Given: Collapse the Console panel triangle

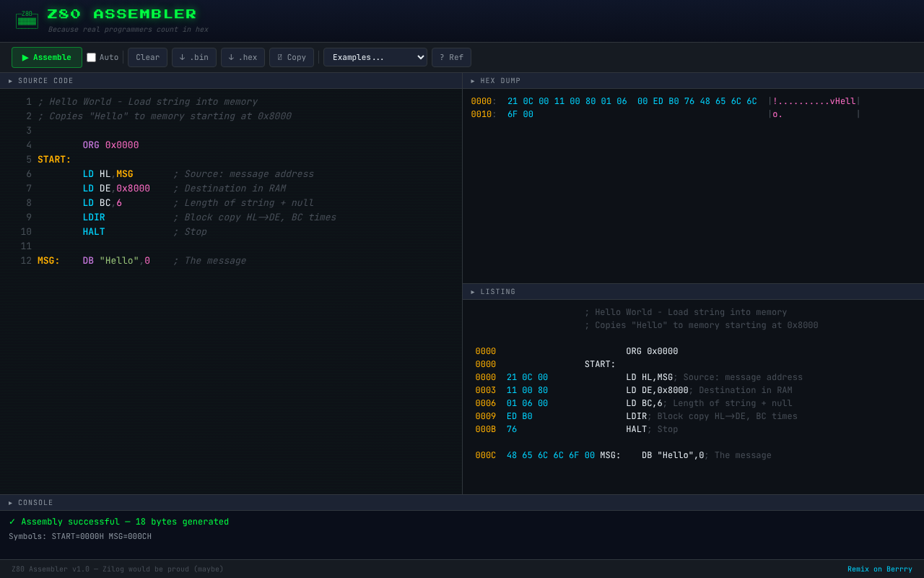Looking at the screenshot, I should pos(11,503).
